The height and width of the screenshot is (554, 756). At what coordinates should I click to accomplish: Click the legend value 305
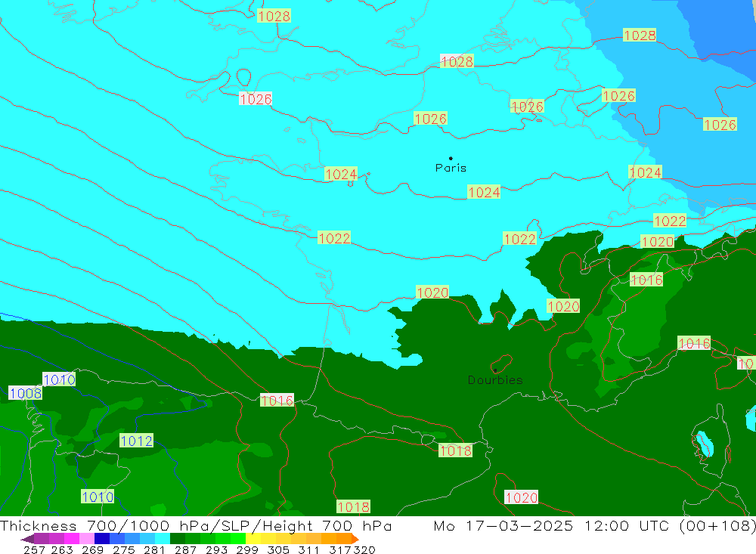278,549
